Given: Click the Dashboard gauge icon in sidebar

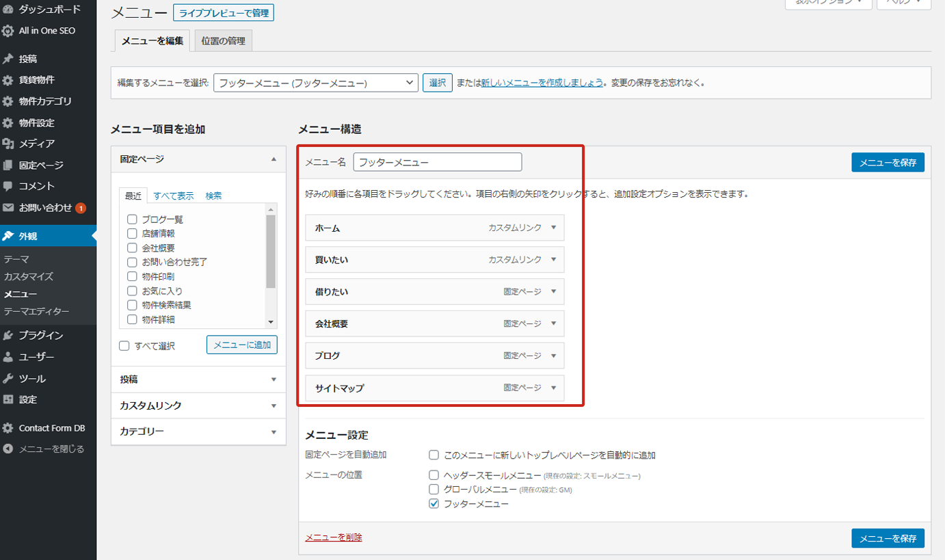Looking at the screenshot, I should pos(8,10).
